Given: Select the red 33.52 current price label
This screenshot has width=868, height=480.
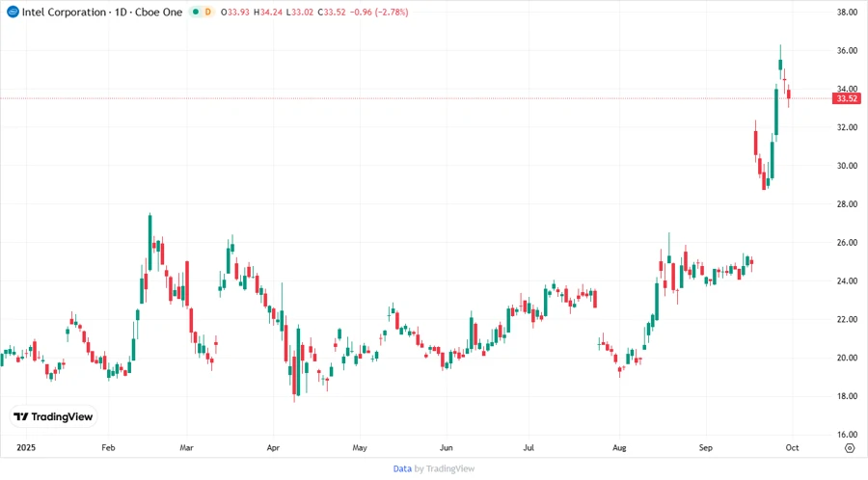Looking at the screenshot, I should click(847, 98).
